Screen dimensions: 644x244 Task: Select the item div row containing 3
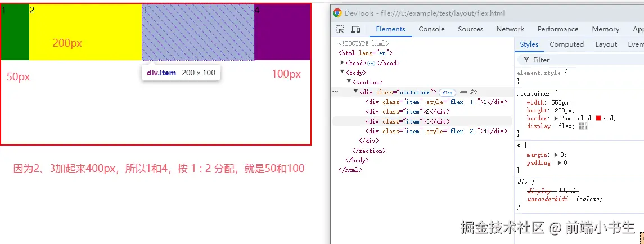click(407, 121)
